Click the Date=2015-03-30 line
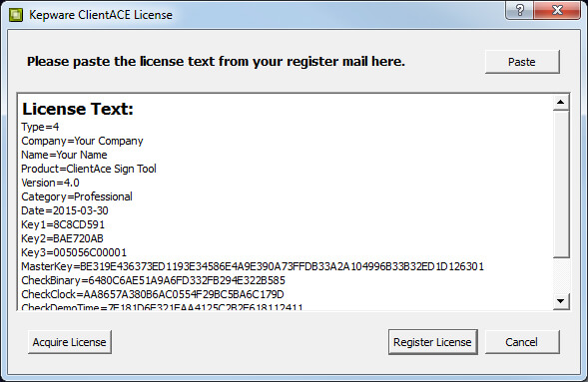The height and width of the screenshot is (382, 588). (x=65, y=210)
